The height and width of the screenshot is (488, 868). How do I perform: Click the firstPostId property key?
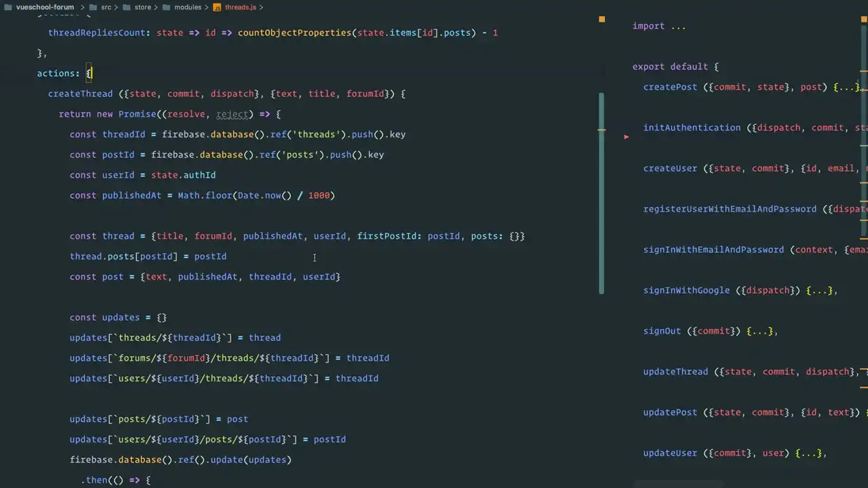click(x=387, y=236)
